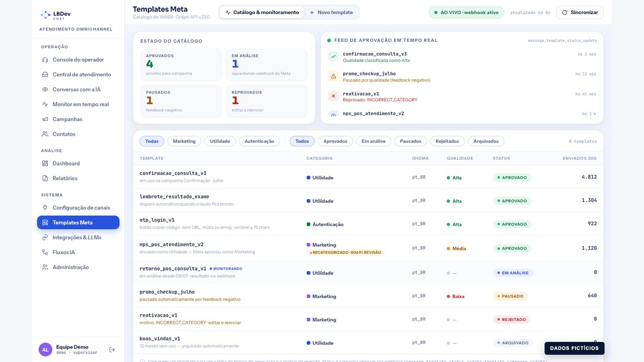
Task: Filter by Rejeitados status
Action: (x=447, y=141)
